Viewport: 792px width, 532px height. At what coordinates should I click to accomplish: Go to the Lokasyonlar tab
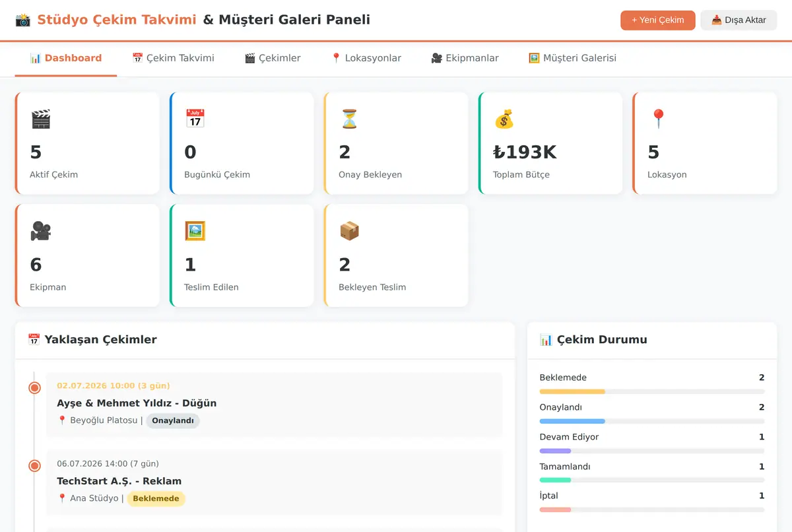pyautogui.click(x=366, y=58)
